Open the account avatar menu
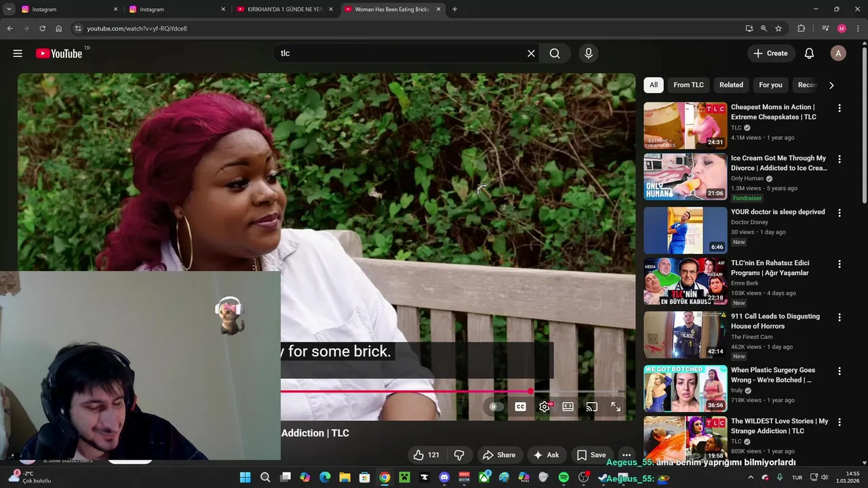This screenshot has width=868, height=488. tap(838, 54)
